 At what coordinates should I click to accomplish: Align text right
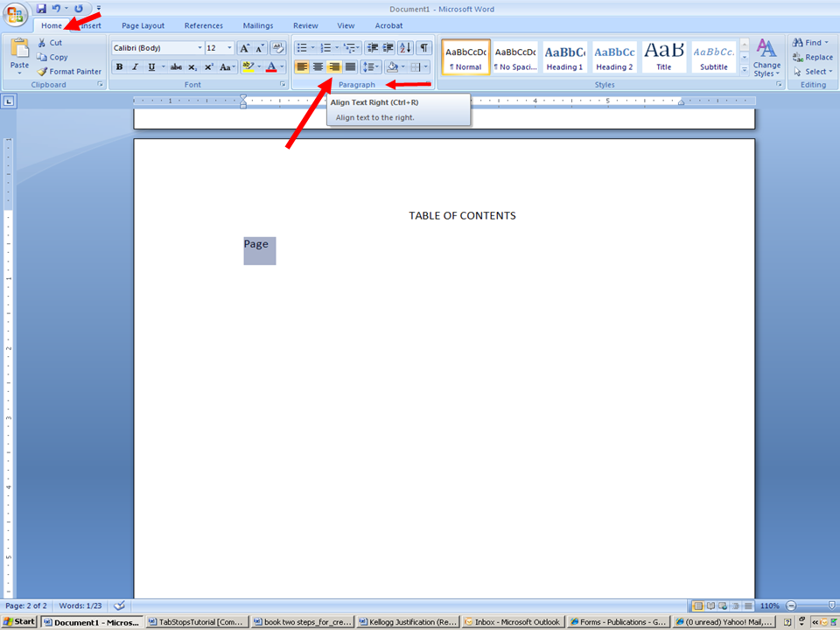(x=334, y=67)
